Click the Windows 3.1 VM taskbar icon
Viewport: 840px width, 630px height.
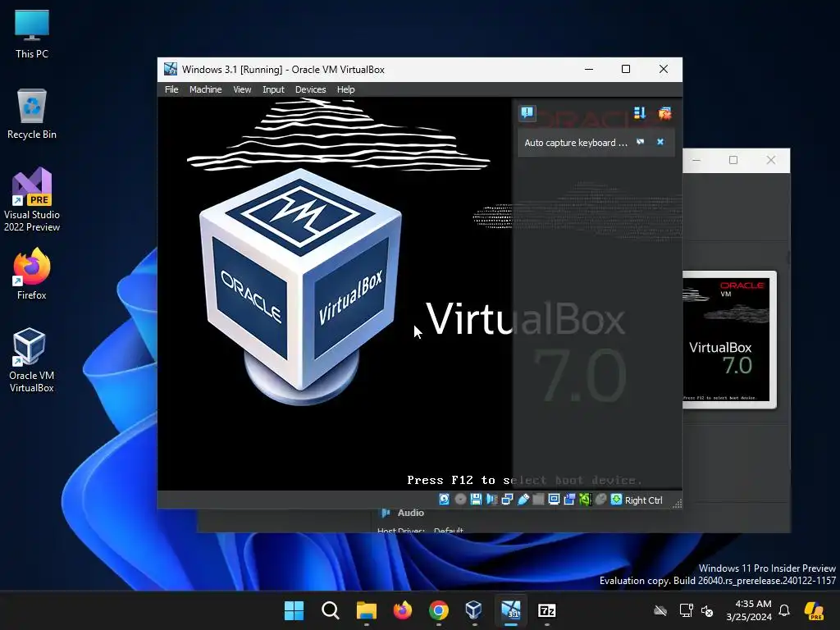pyautogui.click(x=510, y=610)
